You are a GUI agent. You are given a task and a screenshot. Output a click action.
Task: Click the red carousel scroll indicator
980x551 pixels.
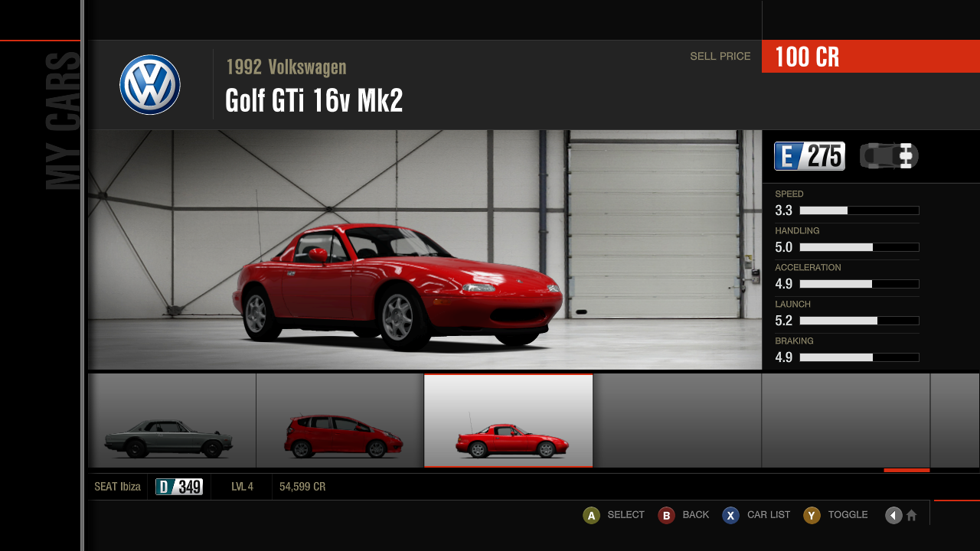click(x=906, y=470)
